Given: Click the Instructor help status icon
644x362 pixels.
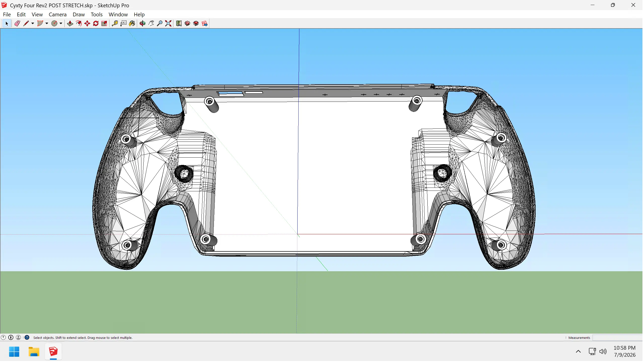Looking at the screenshot, I should (x=27, y=338).
